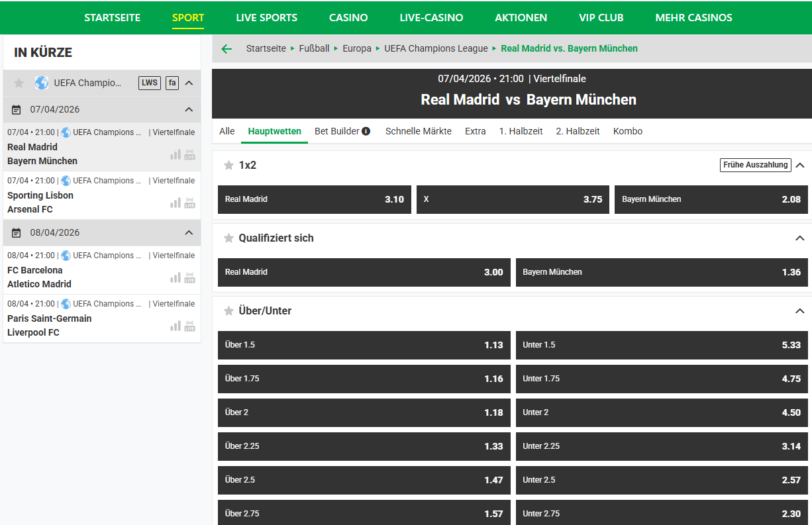The image size is (812, 525).
Task: Select Über 1.75 at odds 1.16
Action: (364, 379)
